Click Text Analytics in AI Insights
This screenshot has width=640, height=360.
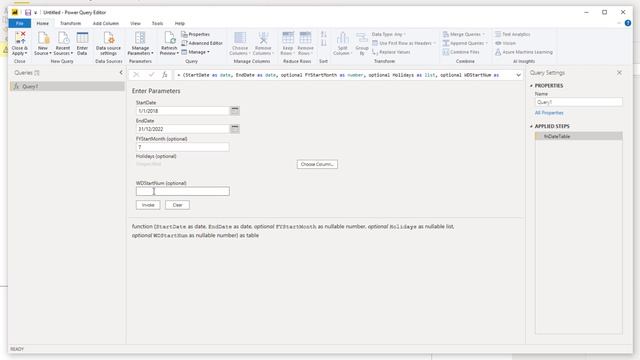pyautogui.click(x=513, y=34)
